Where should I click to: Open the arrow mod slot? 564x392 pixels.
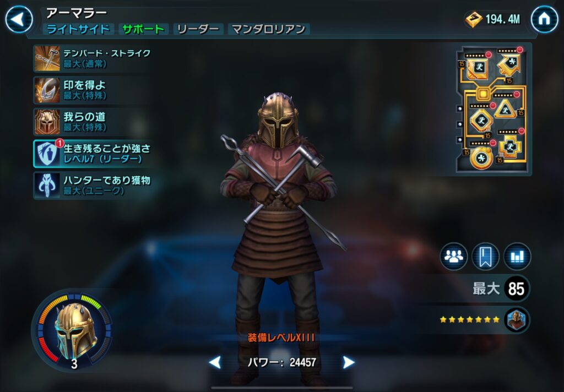click(x=509, y=64)
